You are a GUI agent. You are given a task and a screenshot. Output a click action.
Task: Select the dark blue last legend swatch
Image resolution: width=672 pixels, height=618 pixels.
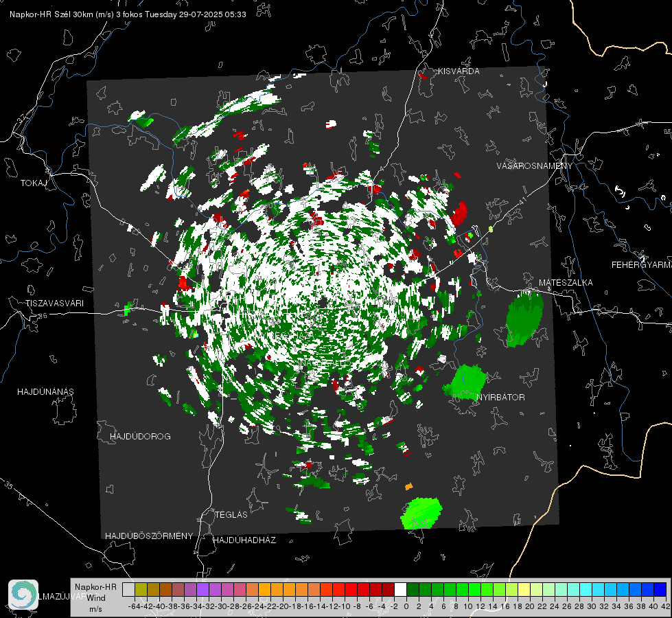660,590
